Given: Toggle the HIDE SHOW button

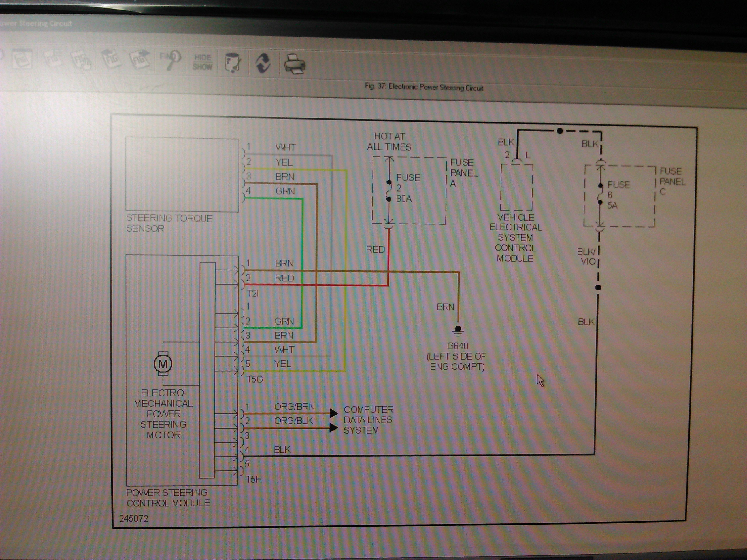Looking at the screenshot, I should [202, 62].
